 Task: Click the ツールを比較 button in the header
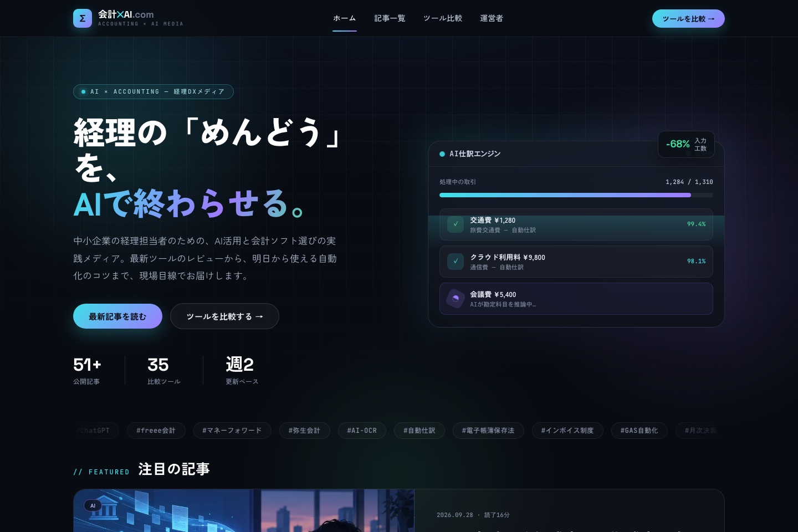[x=688, y=18]
